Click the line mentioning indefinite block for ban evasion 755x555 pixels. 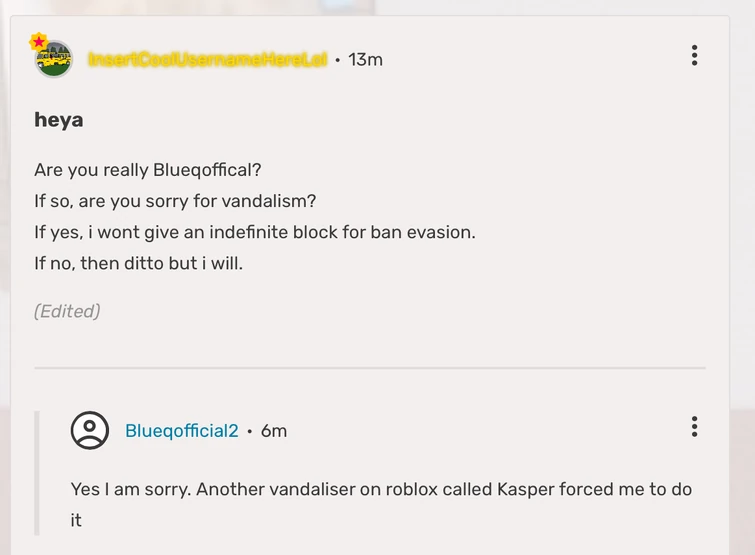[x=254, y=232]
